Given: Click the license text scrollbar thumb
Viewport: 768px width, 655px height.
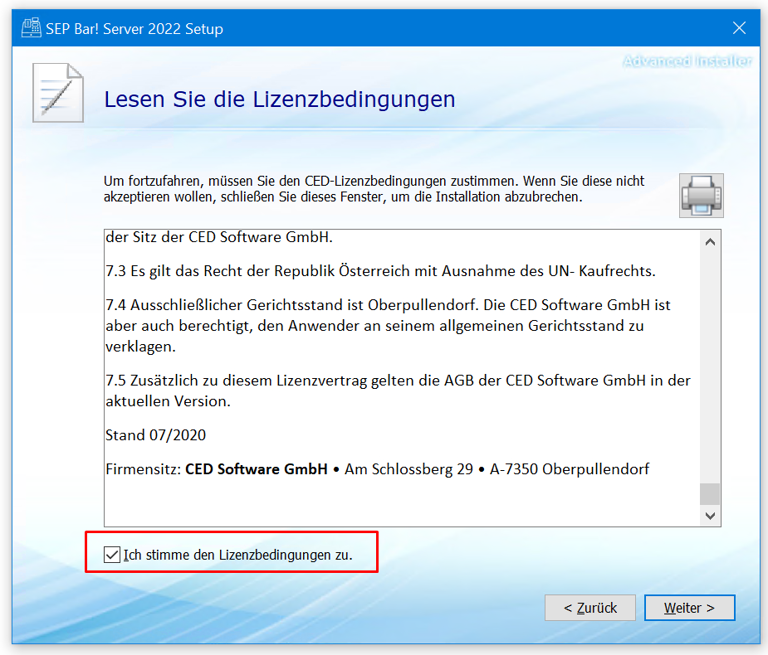Looking at the screenshot, I should pyautogui.click(x=710, y=494).
